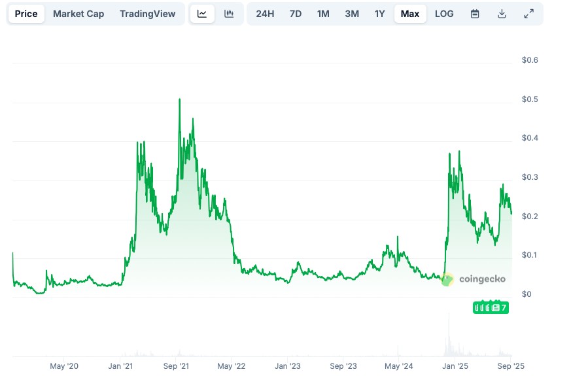This screenshot has height=376, width=588.
Task: Click the $0.2 price axis label
Action: (530, 216)
